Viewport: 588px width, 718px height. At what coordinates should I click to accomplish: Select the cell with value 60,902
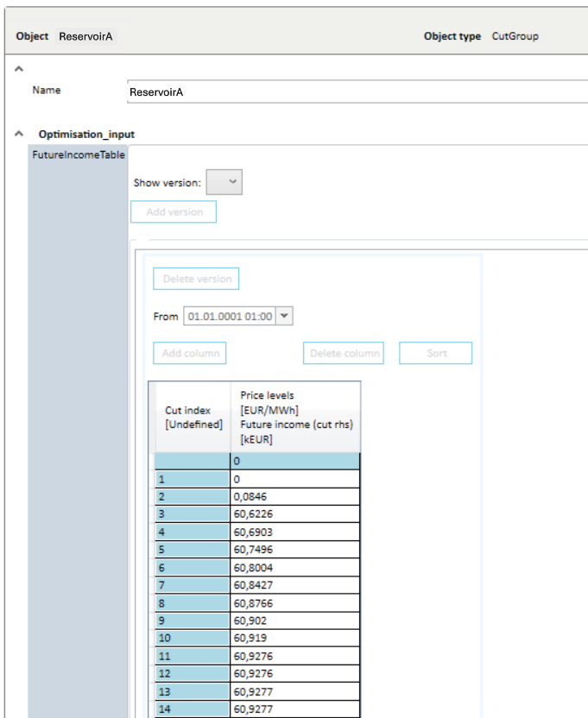[x=295, y=620]
